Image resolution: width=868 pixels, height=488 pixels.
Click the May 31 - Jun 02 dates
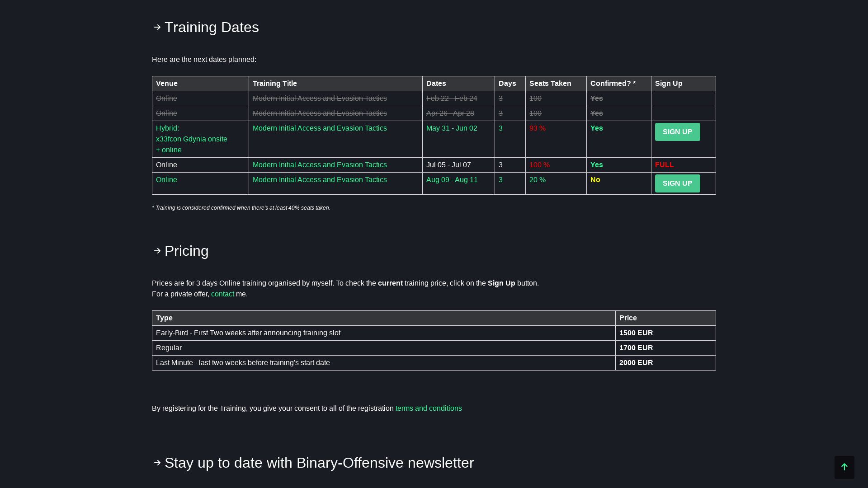tap(452, 128)
